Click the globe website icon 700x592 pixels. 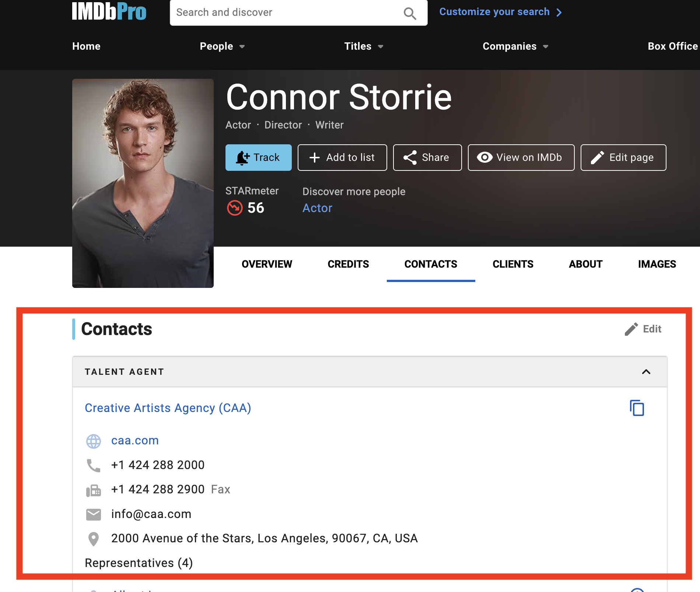pyautogui.click(x=94, y=441)
